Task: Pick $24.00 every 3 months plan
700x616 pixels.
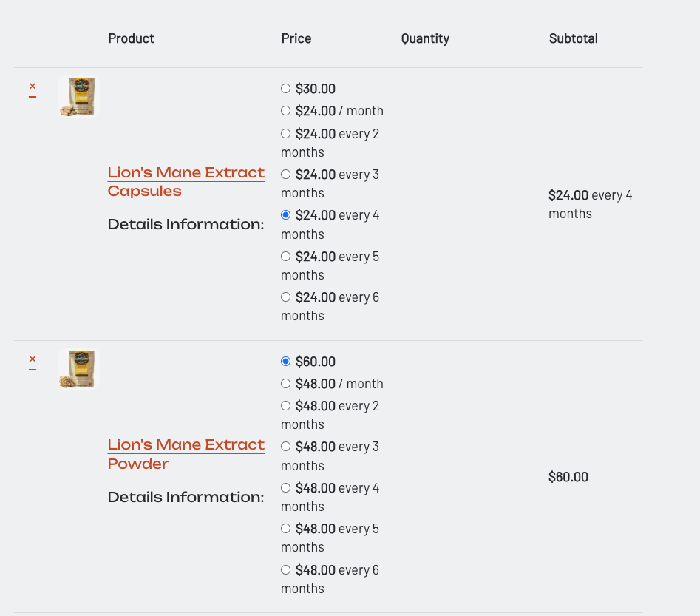Action: click(x=286, y=175)
